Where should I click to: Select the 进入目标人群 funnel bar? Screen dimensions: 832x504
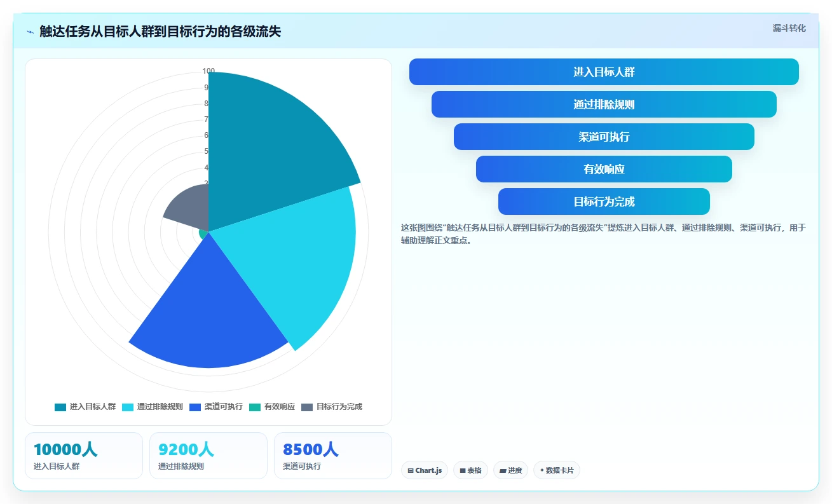pos(604,72)
